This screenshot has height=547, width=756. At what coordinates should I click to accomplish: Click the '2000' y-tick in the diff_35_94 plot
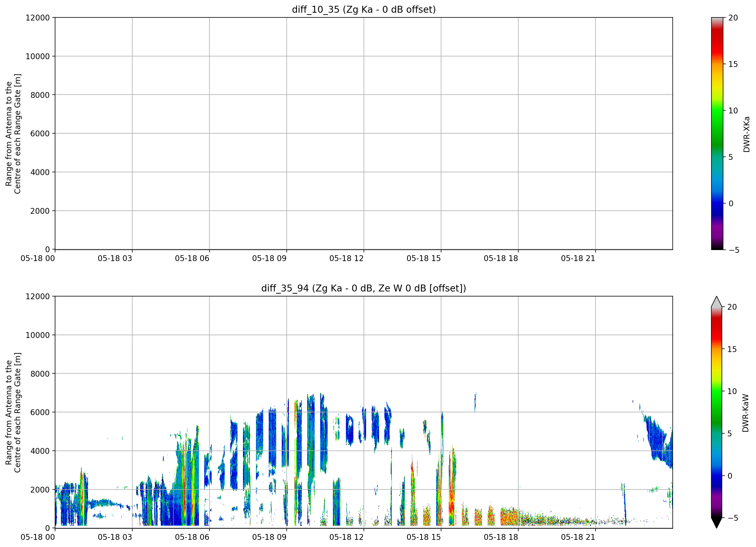click(x=40, y=490)
